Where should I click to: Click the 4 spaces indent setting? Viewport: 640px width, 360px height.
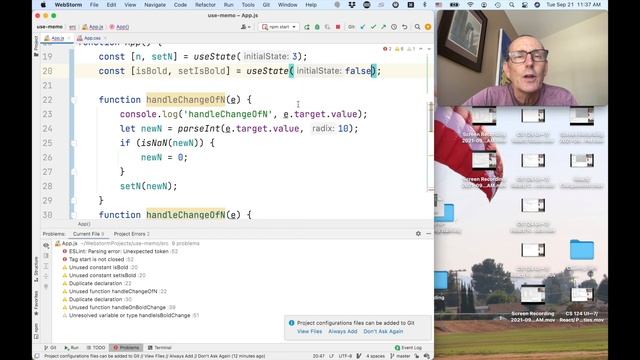(375, 356)
